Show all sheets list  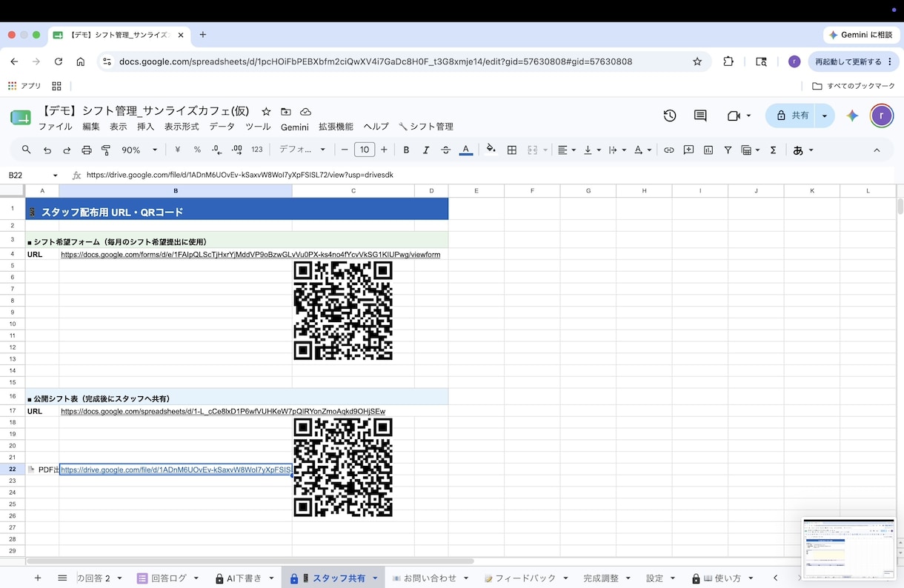(62, 578)
